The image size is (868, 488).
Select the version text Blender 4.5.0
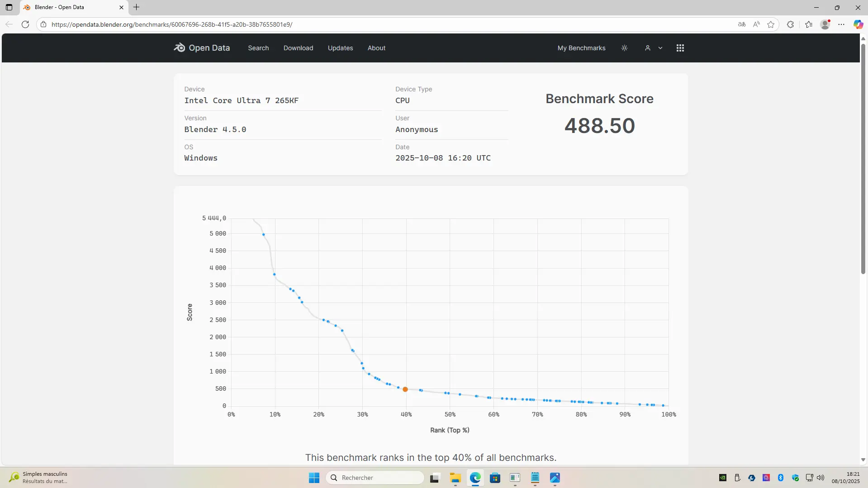point(215,129)
